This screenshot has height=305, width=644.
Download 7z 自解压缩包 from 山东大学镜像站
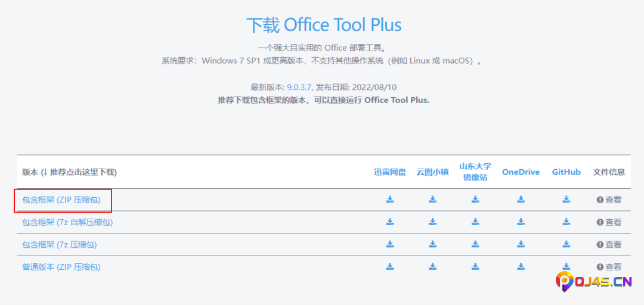tap(475, 222)
